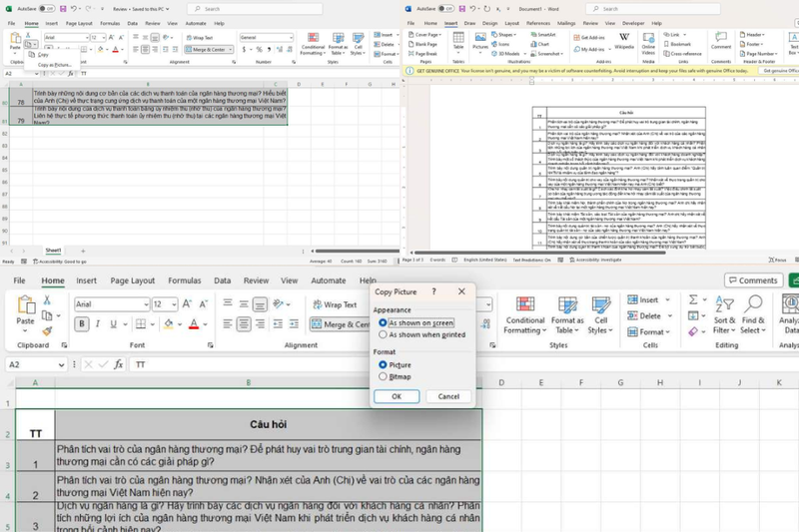Toggle Wrap Text in top-left Excel ribbon
Viewport: 799px width, 532px height.
tap(199, 38)
